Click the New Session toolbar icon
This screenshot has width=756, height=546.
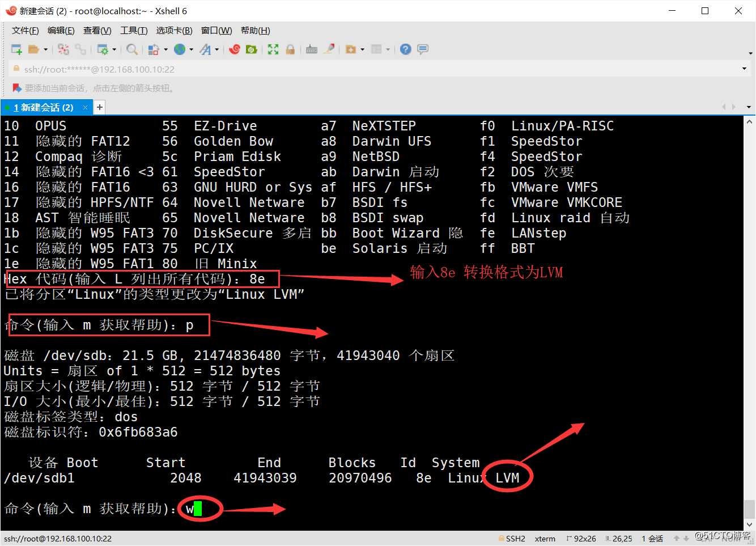pyautogui.click(x=17, y=49)
